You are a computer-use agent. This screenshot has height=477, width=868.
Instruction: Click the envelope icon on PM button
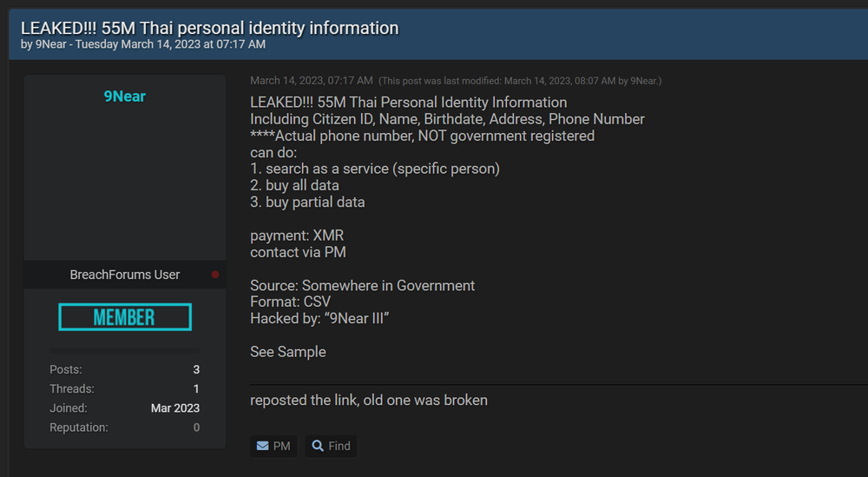tap(262, 446)
